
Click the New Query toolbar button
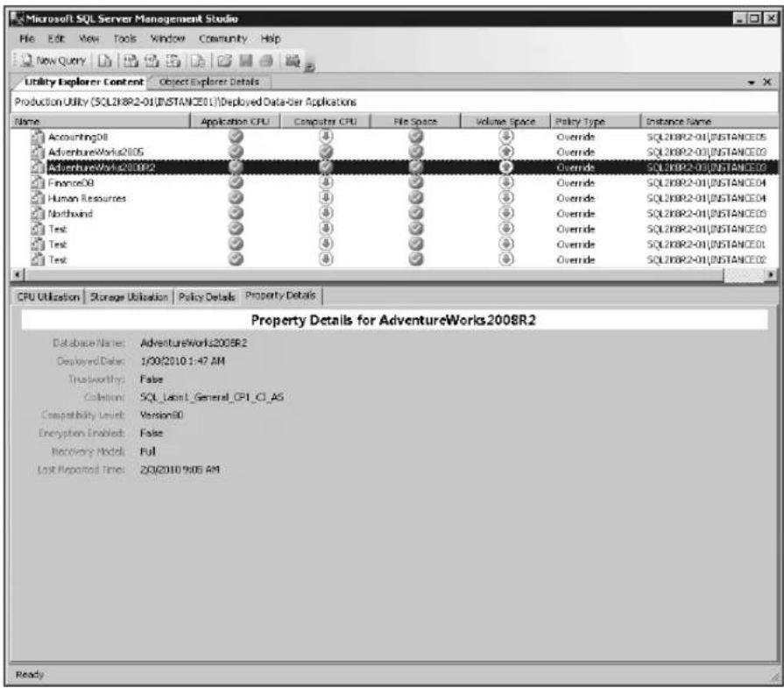click(x=53, y=60)
